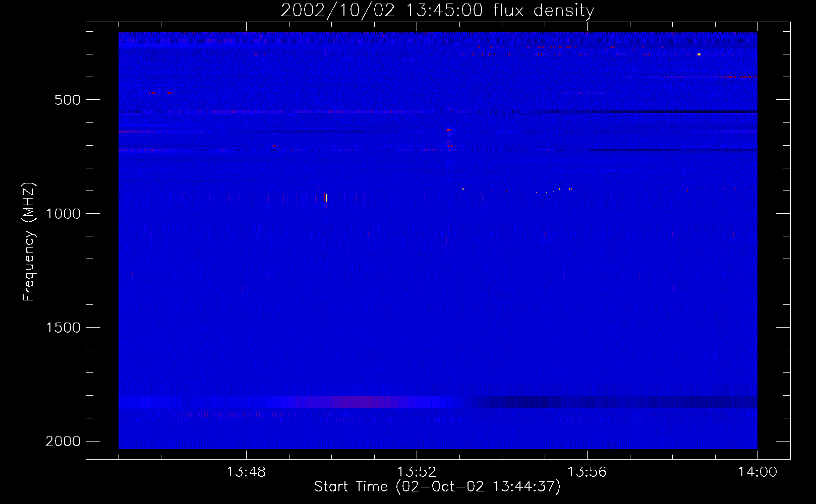This screenshot has height=504, width=816.
Task: Click the 13:48 time tick label
Action: point(246,472)
